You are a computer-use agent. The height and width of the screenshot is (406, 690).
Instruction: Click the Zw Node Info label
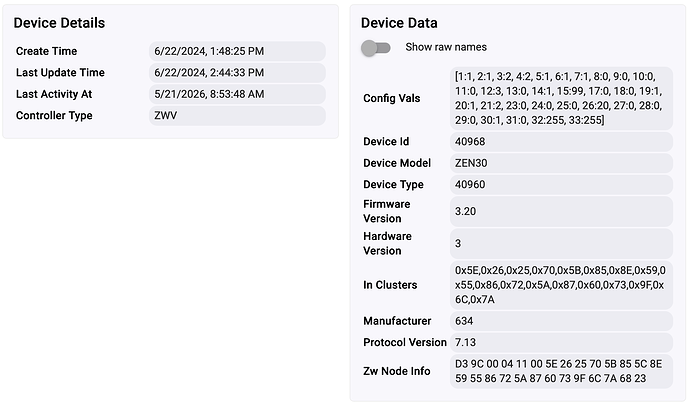tap(396, 371)
